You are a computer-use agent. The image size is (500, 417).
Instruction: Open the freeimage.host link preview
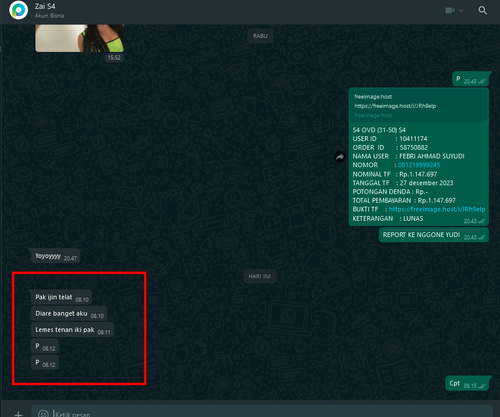(x=419, y=106)
